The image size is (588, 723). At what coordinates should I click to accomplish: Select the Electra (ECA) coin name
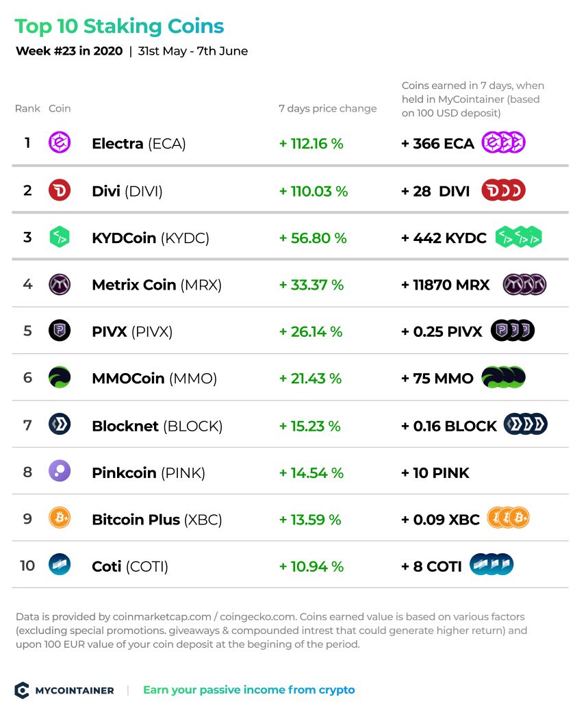click(x=139, y=144)
